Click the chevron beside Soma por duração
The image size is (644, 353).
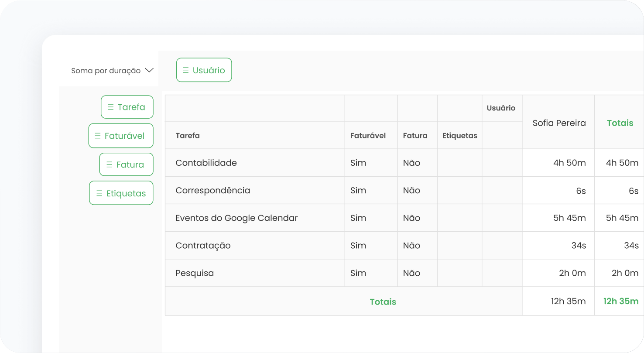[x=149, y=70]
